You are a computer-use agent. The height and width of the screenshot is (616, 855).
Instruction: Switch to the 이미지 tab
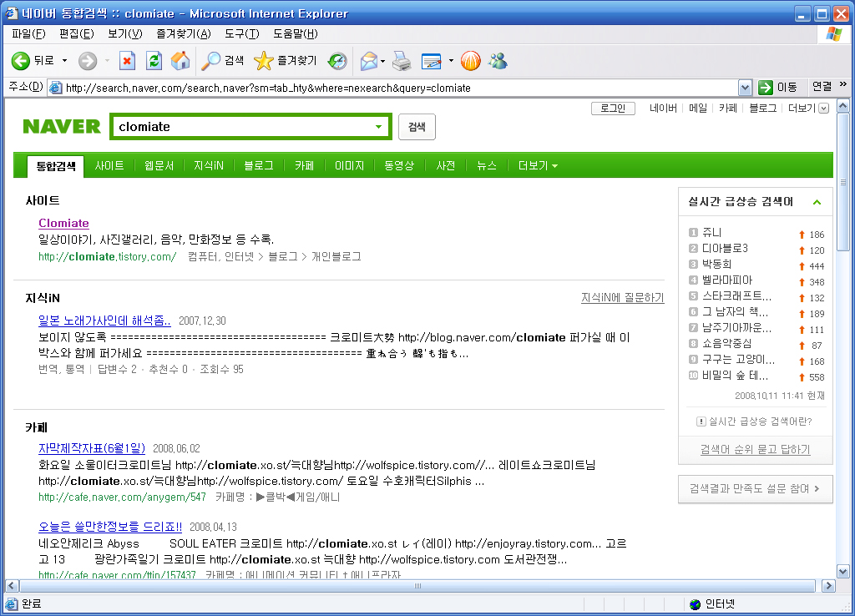350,166
